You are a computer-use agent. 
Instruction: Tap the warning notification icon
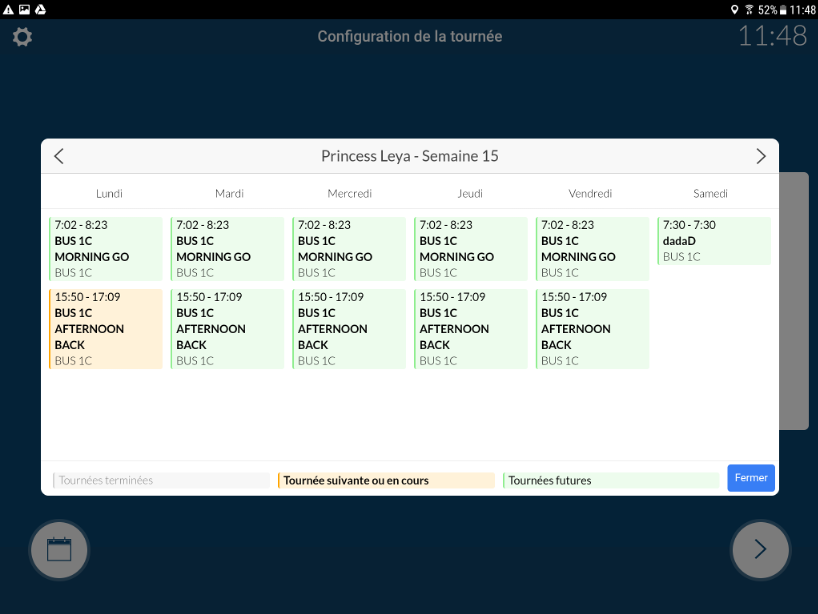point(8,9)
